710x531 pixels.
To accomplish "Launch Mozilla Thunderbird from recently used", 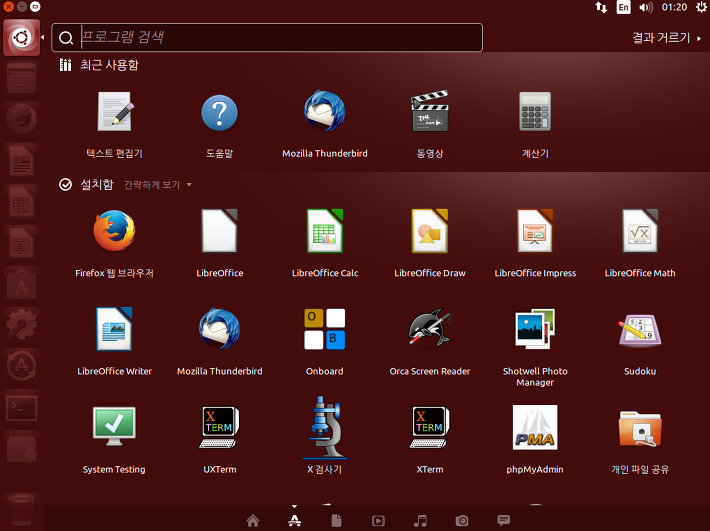I will [324, 111].
